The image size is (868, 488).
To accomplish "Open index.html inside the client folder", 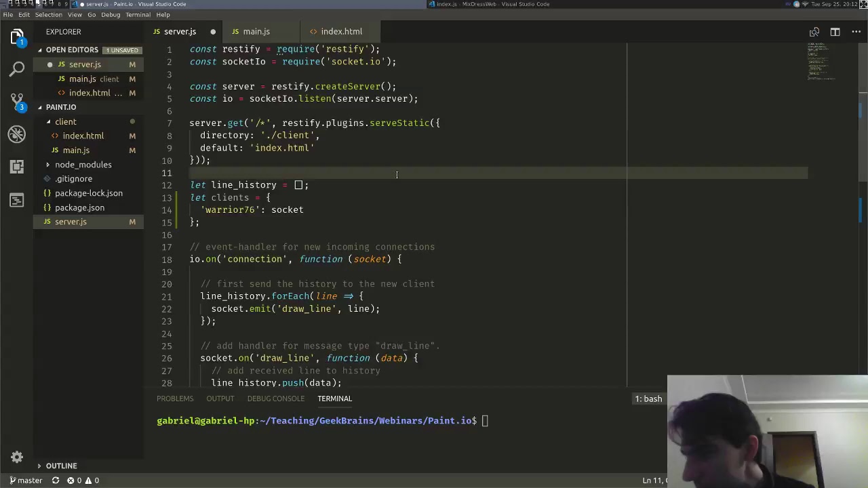I will [x=83, y=136].
